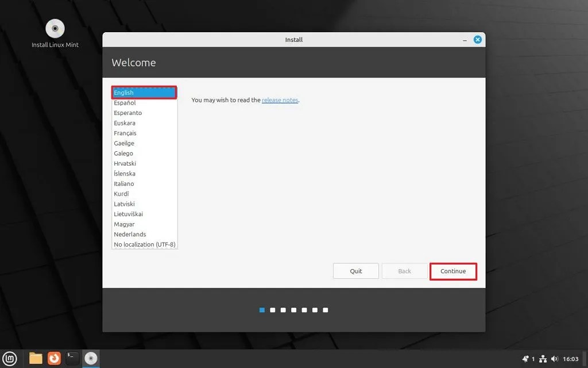588x368 pixels.
Task: Launch the Firefox browser from the taskbar
Action: (53, 358)
